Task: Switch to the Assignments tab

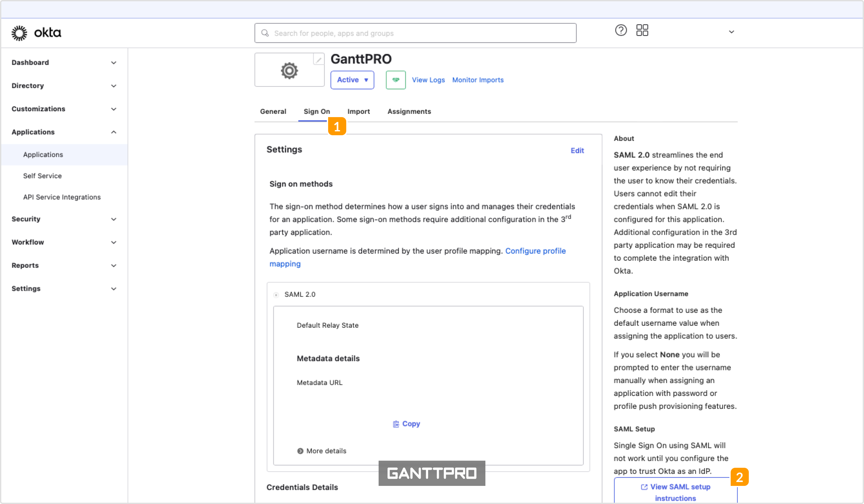Action: (409, 111)
